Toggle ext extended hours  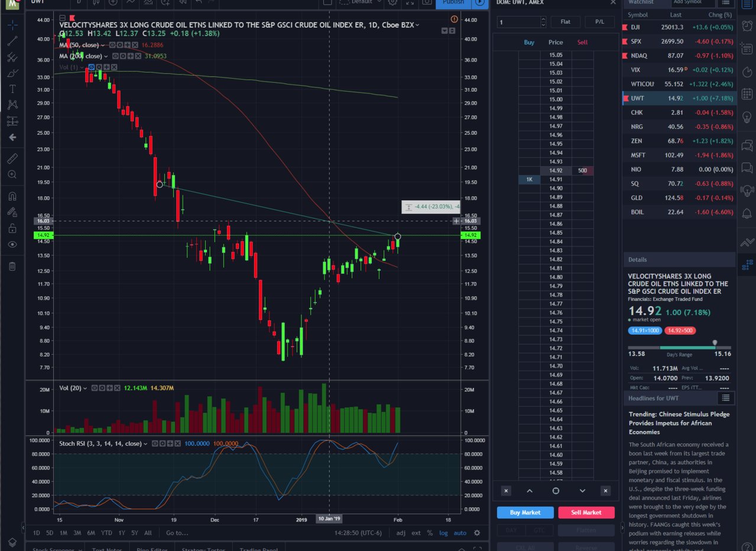tap(416, 533)
